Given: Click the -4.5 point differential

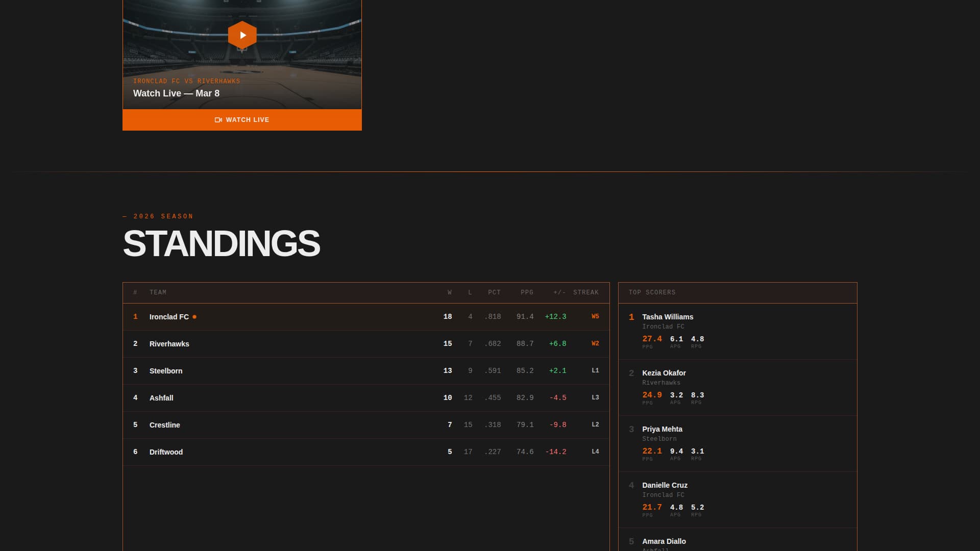Looking at the screenshot, I should coord(557,398).
